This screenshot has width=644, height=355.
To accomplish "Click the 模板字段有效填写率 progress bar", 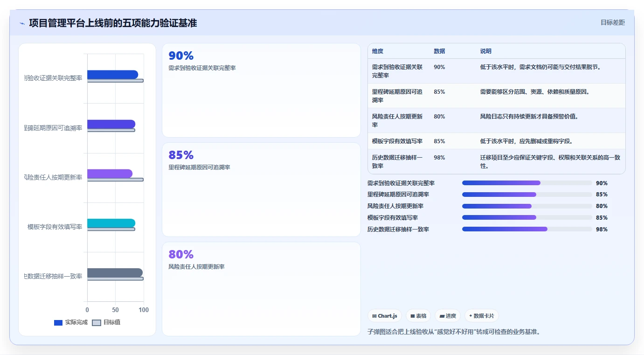I will [x=527, y=217].
